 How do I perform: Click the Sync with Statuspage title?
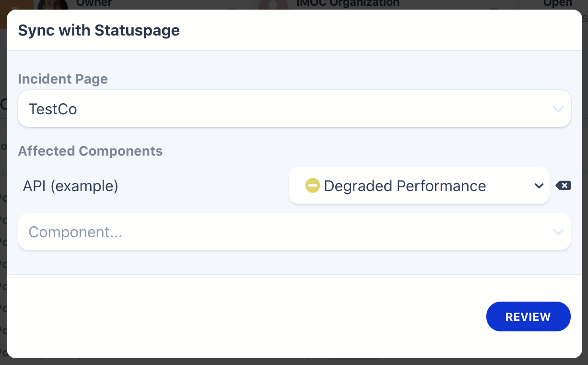click(99, 30)
